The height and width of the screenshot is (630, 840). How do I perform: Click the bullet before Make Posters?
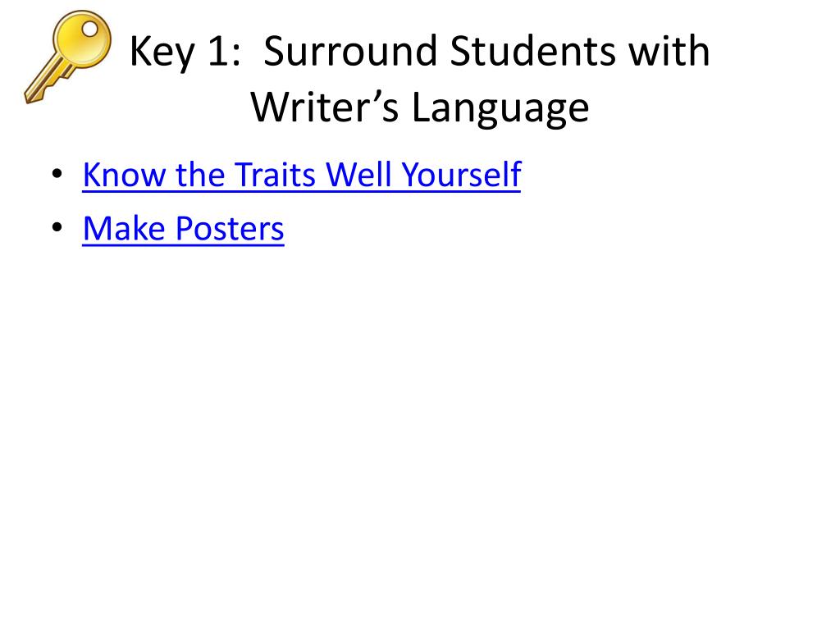click(x=57, y=228)
